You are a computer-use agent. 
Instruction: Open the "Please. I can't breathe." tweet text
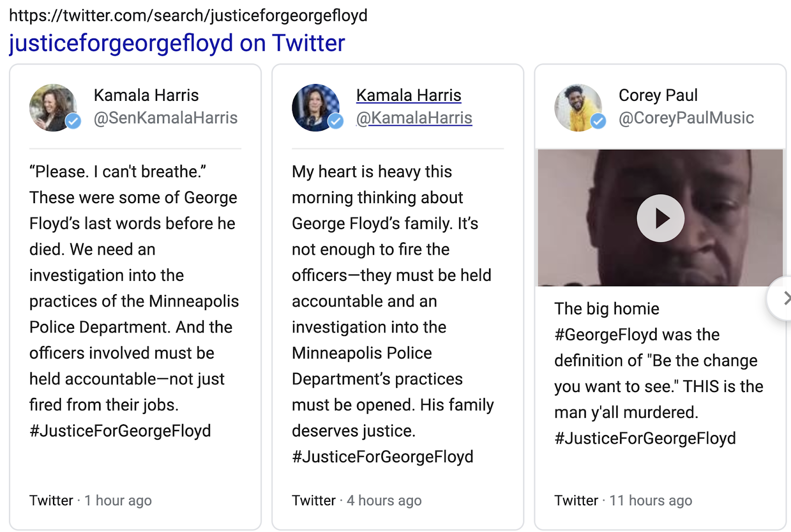point(134,301)
